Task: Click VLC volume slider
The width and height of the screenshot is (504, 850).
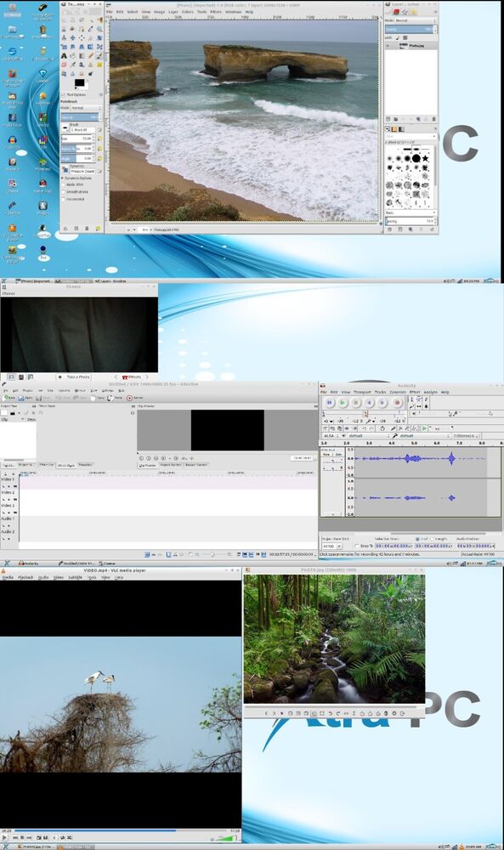Action: point(225,839)
